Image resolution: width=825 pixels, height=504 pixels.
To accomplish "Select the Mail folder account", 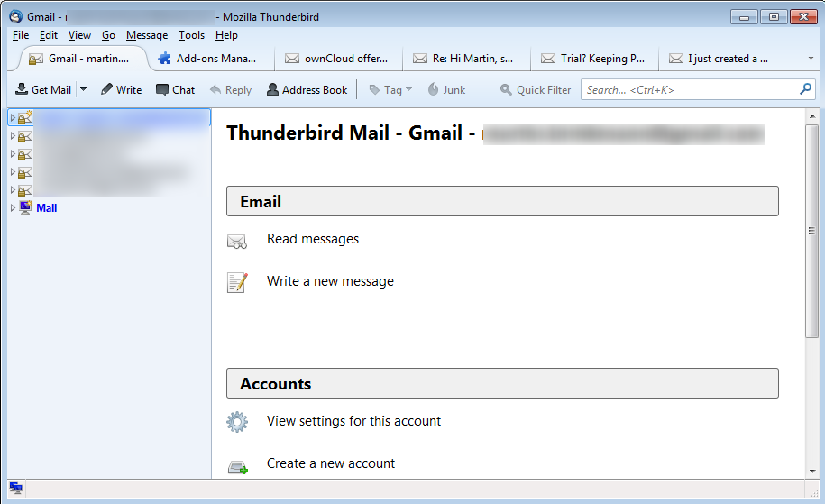I will pyautogui.click(x=46, y=207).
